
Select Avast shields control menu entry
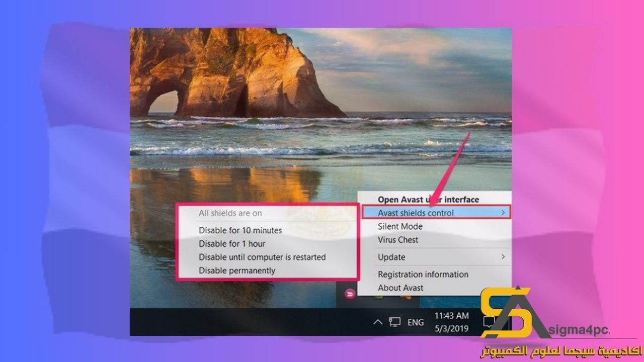pos(436,213)
